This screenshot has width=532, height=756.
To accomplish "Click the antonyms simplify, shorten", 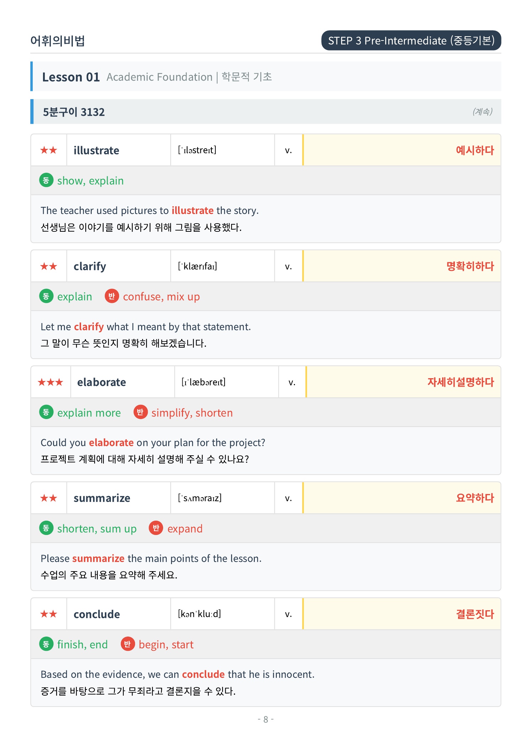I will [192, 413].
